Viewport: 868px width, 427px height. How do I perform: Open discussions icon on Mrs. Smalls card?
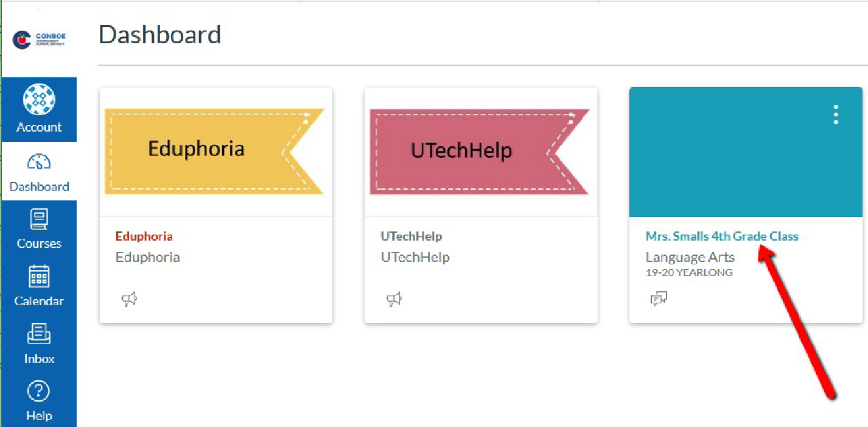[x=659, y=299]
